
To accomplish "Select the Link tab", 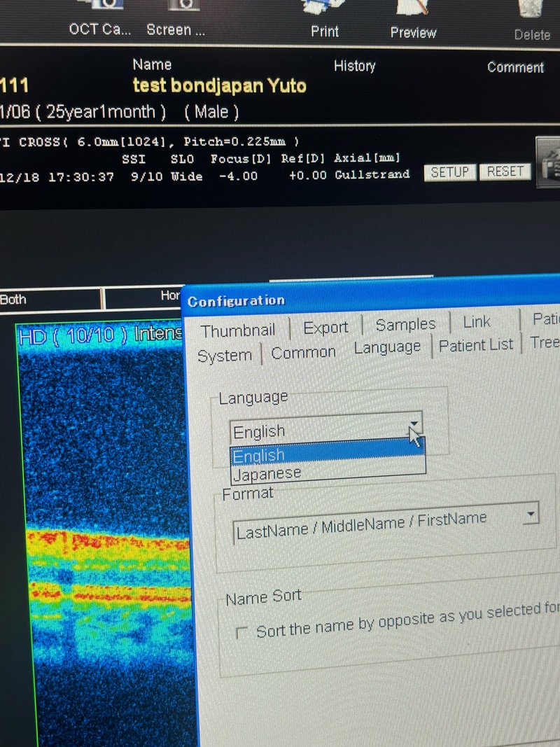I will tap(477, 321).
